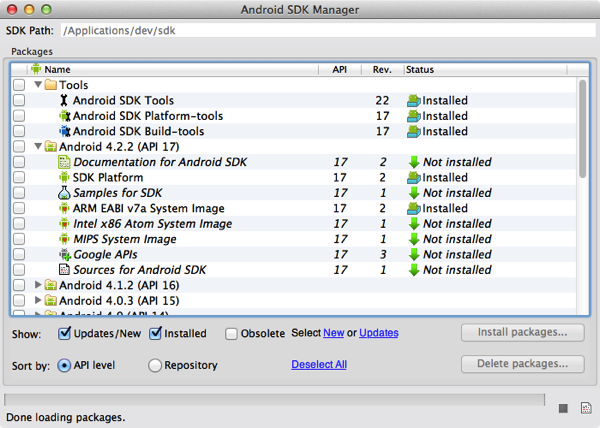The width and height of the screenshot is (600, 428).
Task: Uncheck the Updates/New filter
Action: point(64,334)
